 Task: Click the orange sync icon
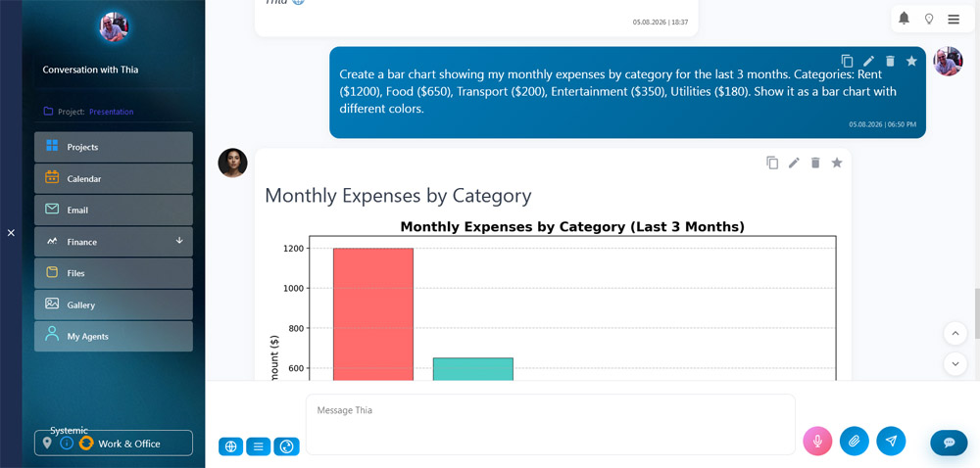[86, 444]
